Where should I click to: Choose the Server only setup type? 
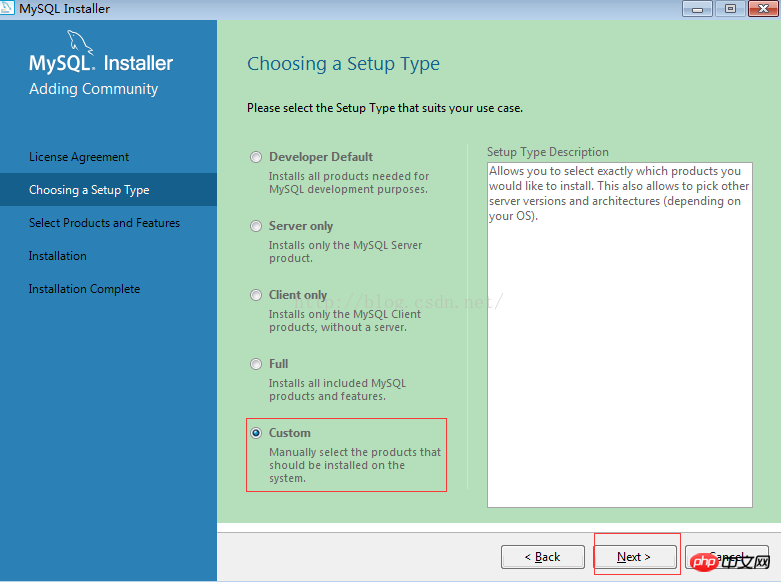coord(256,226)
